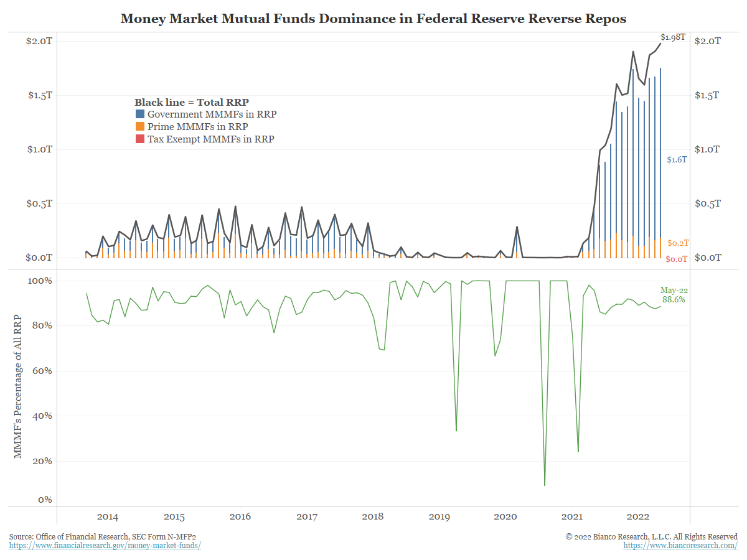
Task: Click the 'Government MMMFs in RRP' legend label
Action: (x=212, y=114)
